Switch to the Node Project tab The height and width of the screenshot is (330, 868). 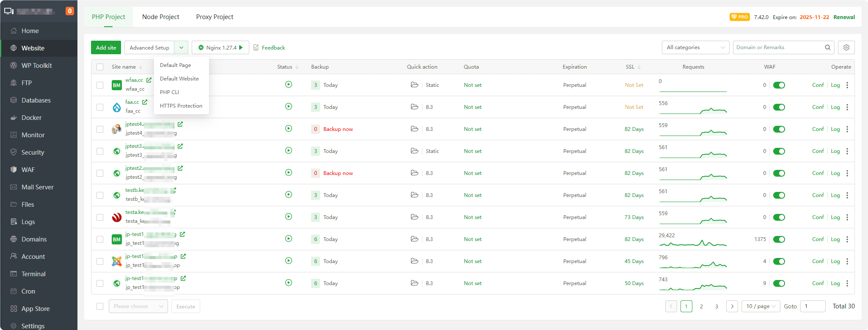[x=161, y=17]
